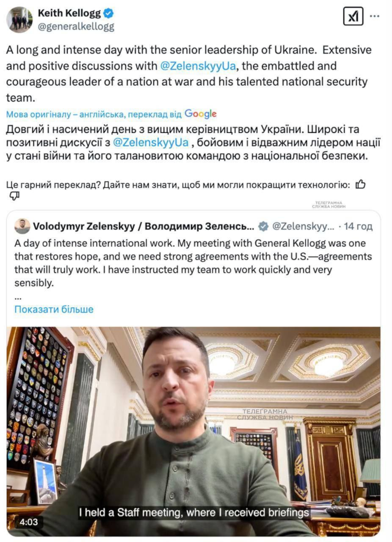Click the verified badge beside Keith Kellogg

click(x=109, y=13)
